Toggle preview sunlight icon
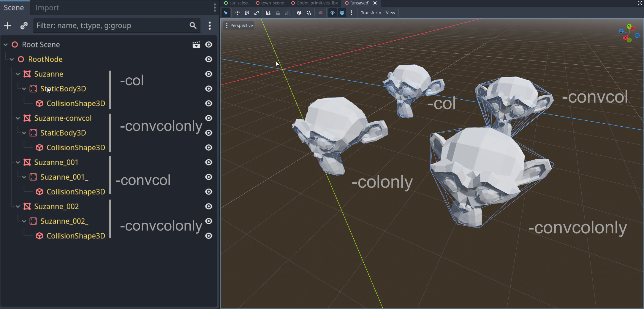This screenshot has width=644, height=309. coord(333,13)
